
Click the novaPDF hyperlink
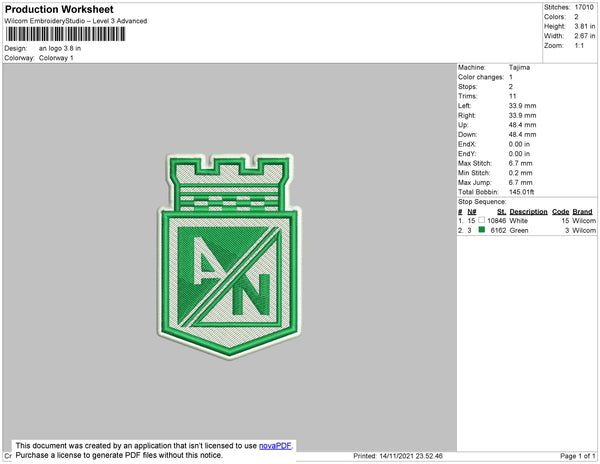pos(275,446)
